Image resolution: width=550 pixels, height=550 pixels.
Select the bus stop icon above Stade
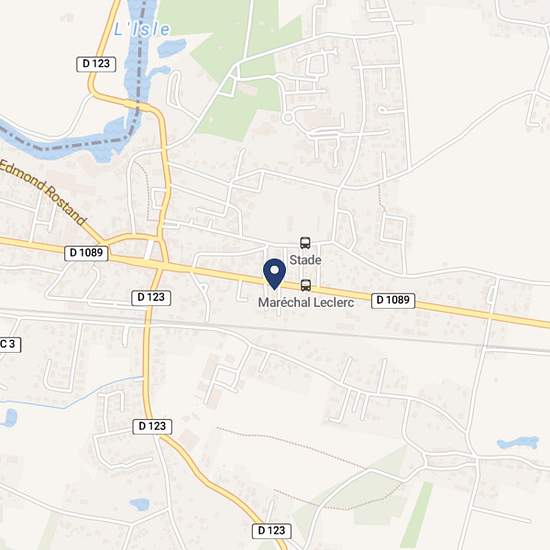click(305, 243)
